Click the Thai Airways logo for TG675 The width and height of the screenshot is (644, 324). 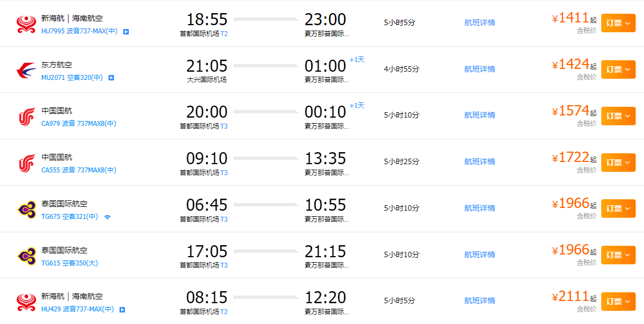point(26,210)
